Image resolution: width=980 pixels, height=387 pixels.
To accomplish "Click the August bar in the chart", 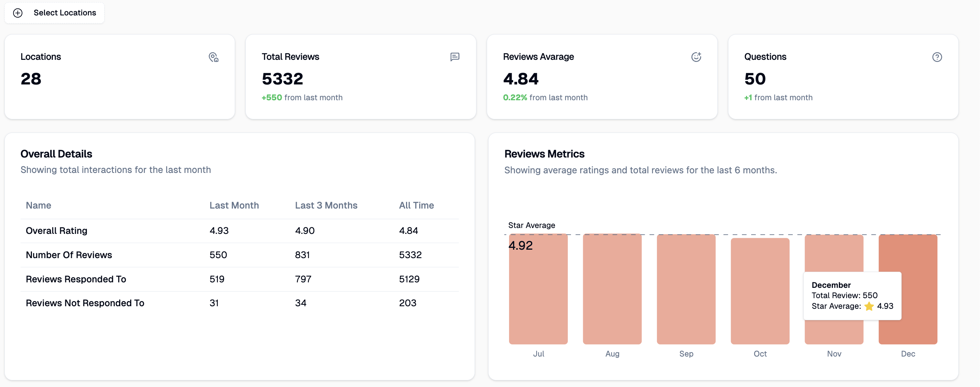I will (x=612, y=289).
